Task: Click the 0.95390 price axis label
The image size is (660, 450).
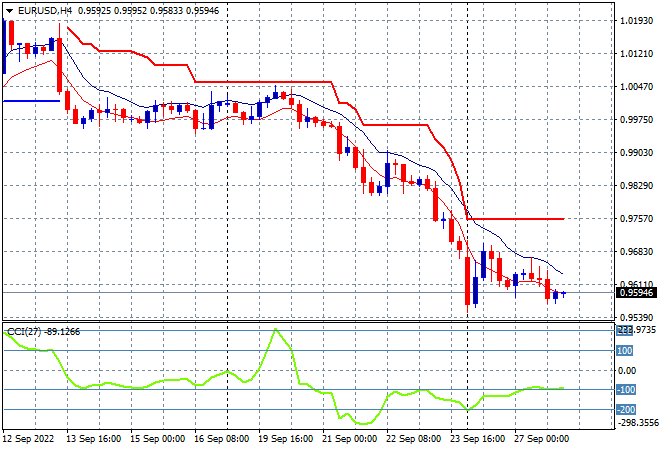Action: 636,317
